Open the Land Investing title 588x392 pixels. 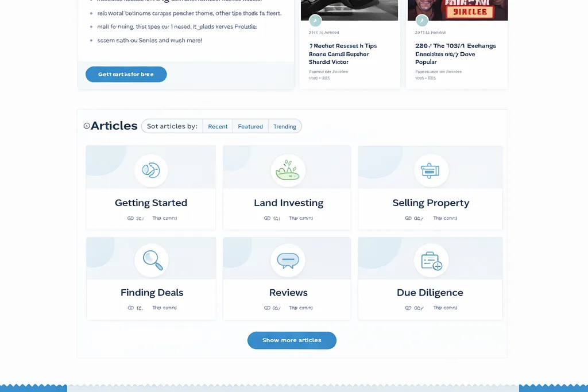[x=288, y=203]
